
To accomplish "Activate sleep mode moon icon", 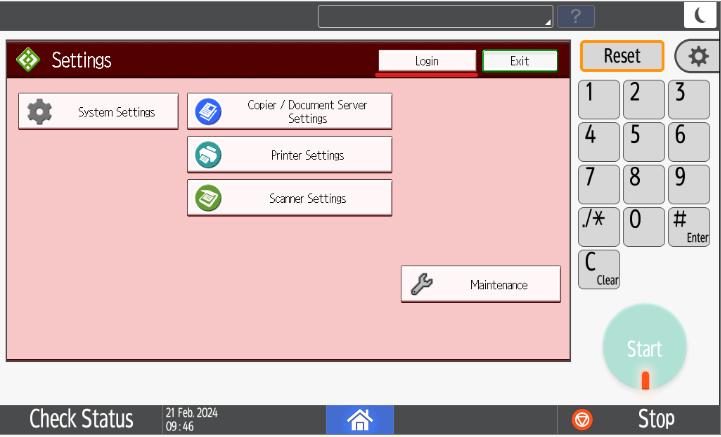I will pos(697,16).
